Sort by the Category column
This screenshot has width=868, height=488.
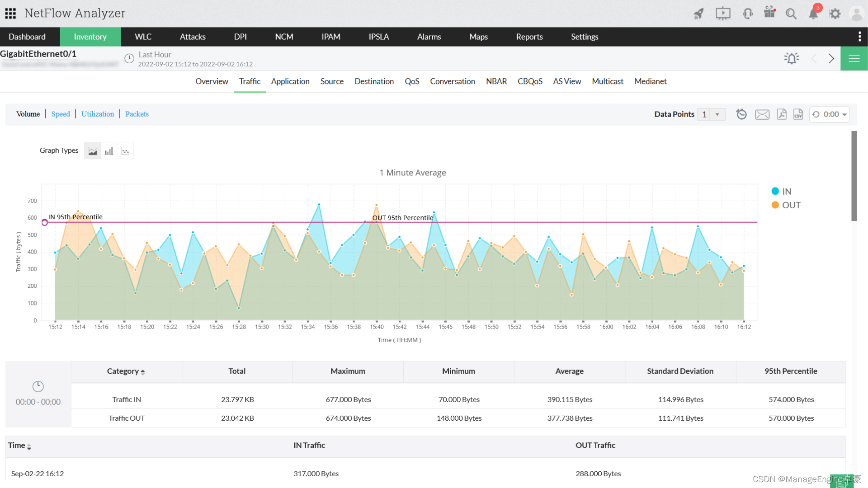126,371
